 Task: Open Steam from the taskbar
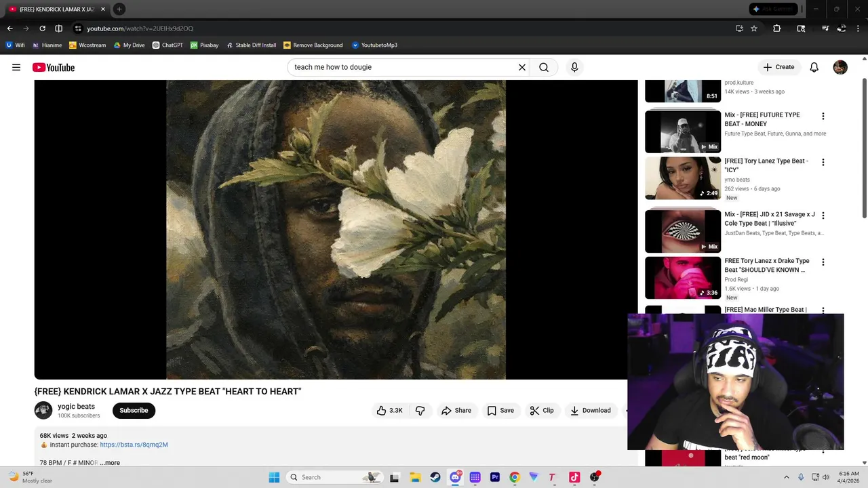(x=435, y=477)
